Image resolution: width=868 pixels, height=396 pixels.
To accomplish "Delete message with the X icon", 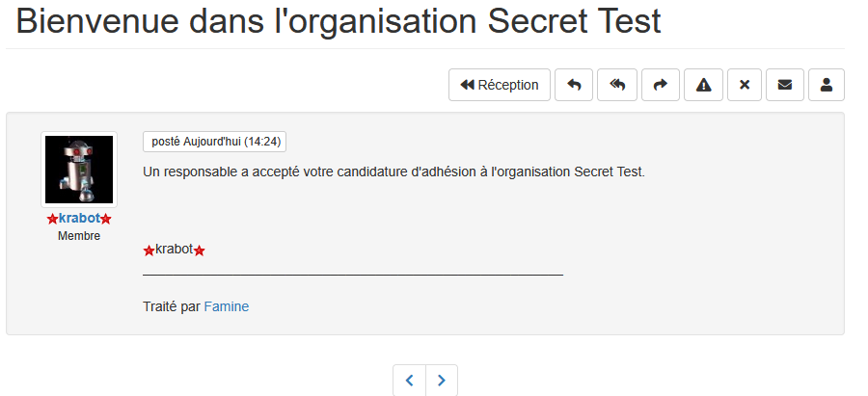I will click(x=745, y=85).
